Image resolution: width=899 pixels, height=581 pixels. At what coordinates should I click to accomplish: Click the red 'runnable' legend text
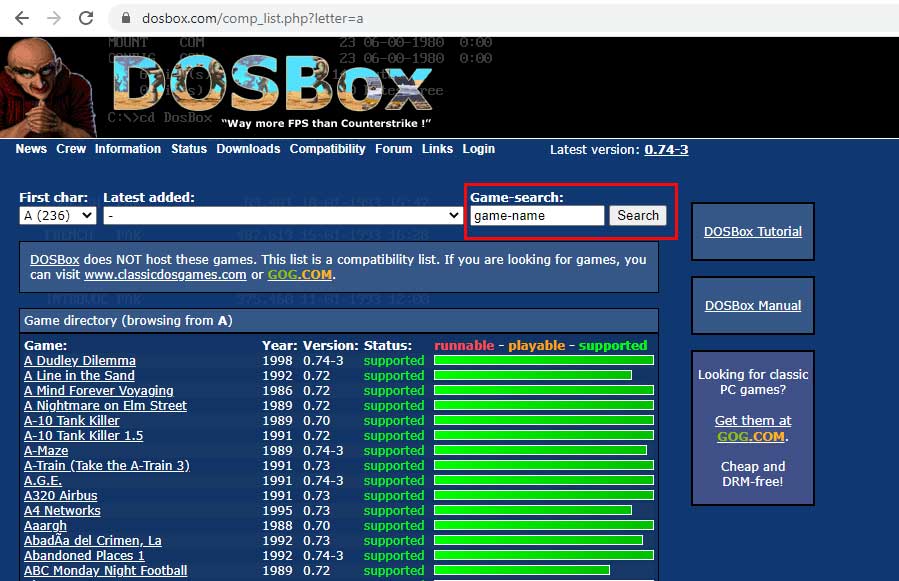click(464, 345)
